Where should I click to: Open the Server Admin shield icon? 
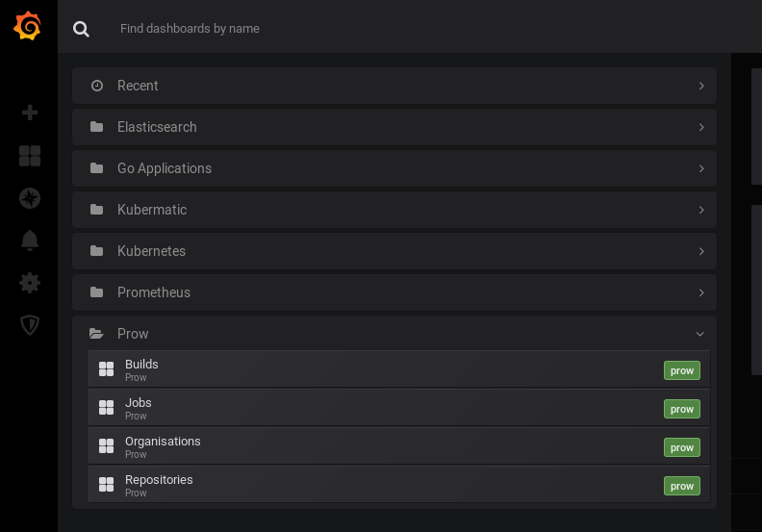30,325
